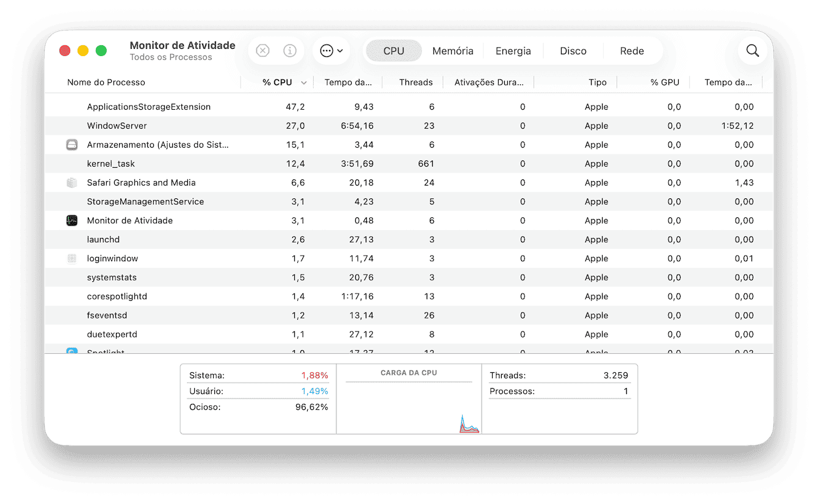Click the Monitor de Atividade app icon
Screen dimensions: 818x504
click(x=72, y=220)
